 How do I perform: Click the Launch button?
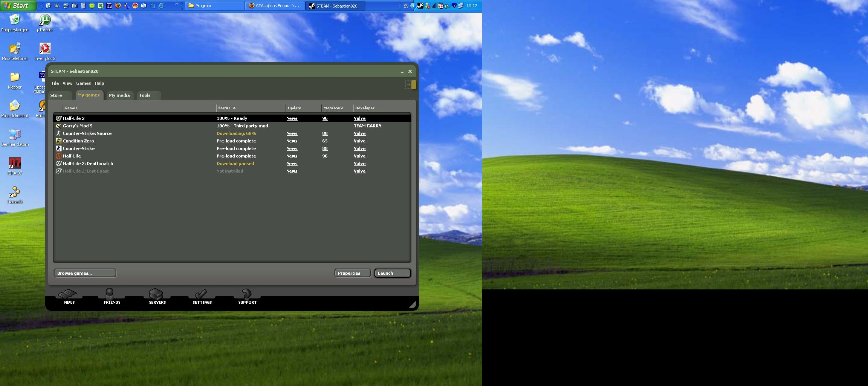click(392, 273)
